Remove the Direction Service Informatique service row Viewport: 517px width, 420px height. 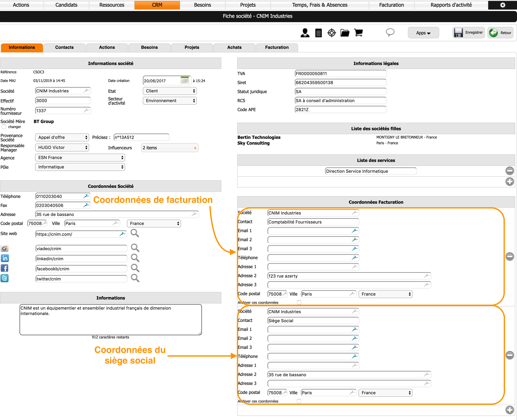pos(510,171)
